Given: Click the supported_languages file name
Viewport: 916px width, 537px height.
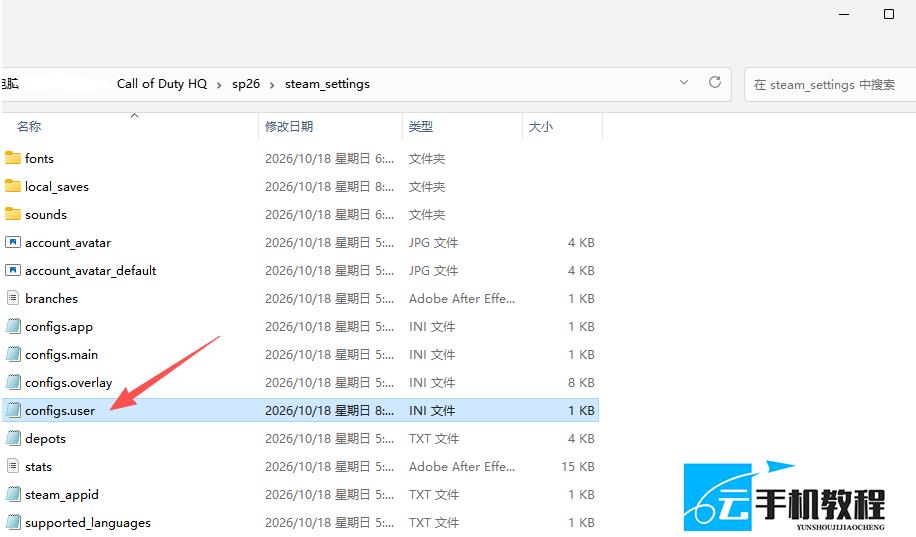Looking at the screenshot, I should [88, 523].
